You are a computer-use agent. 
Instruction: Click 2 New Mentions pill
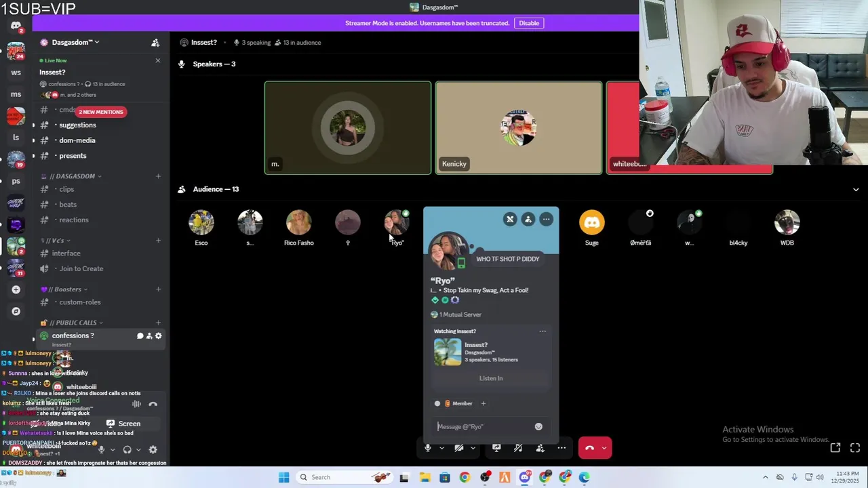[101, 112]
